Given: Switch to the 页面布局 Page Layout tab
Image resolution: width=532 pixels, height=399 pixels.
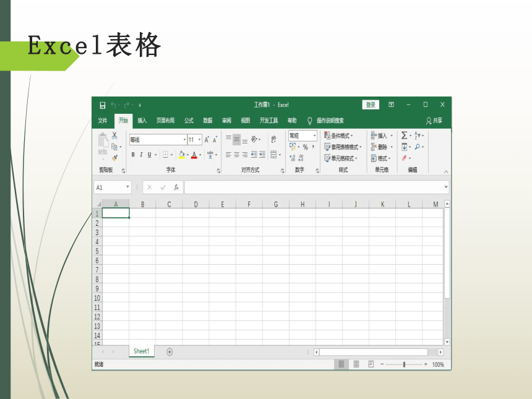Looking at the screenshot, I should click(165, 121).
